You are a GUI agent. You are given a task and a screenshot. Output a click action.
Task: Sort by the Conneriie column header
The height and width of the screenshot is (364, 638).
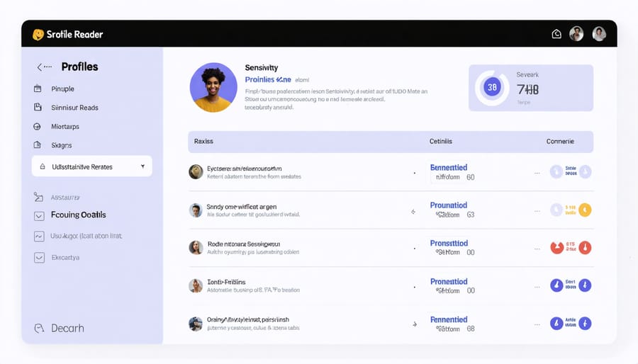point(560,142)
